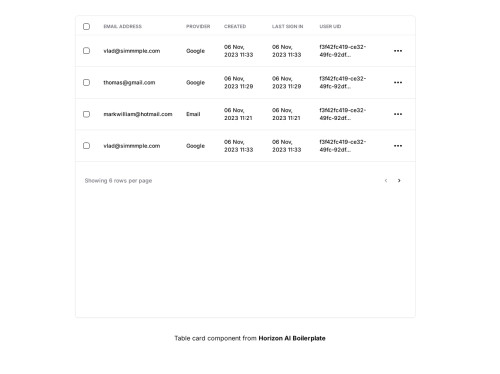The image size is (500, 374).
Task: Sort by Email Address column header
Action: 123,26
